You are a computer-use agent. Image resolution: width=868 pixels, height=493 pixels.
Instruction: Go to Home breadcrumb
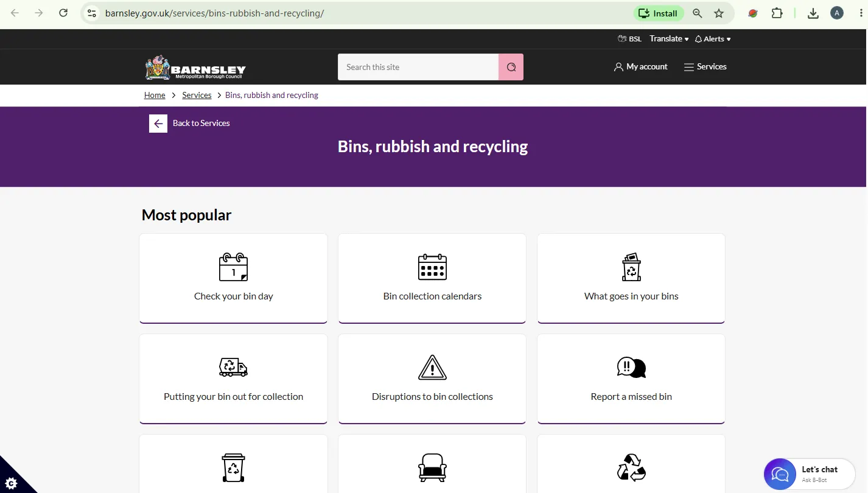pyautogui.click(x=155, y=95)
